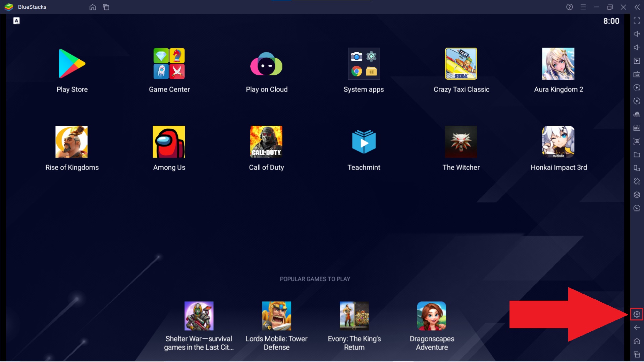Open the Play Store app
Viewport: 644px width, 362px height.
coord(72,64)
